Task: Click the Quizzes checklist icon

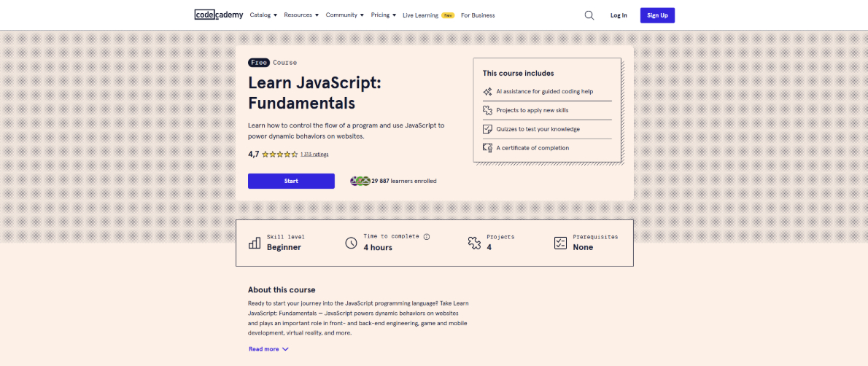Action: tap(488, 129)
